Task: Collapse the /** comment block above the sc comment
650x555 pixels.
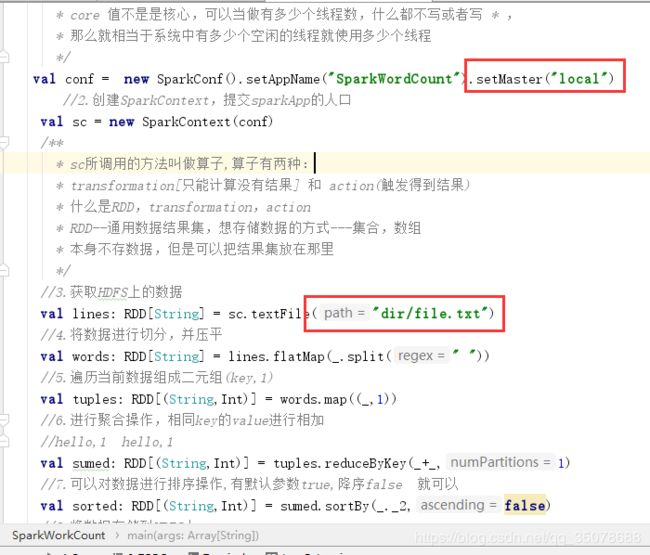Action: (4, 143)
